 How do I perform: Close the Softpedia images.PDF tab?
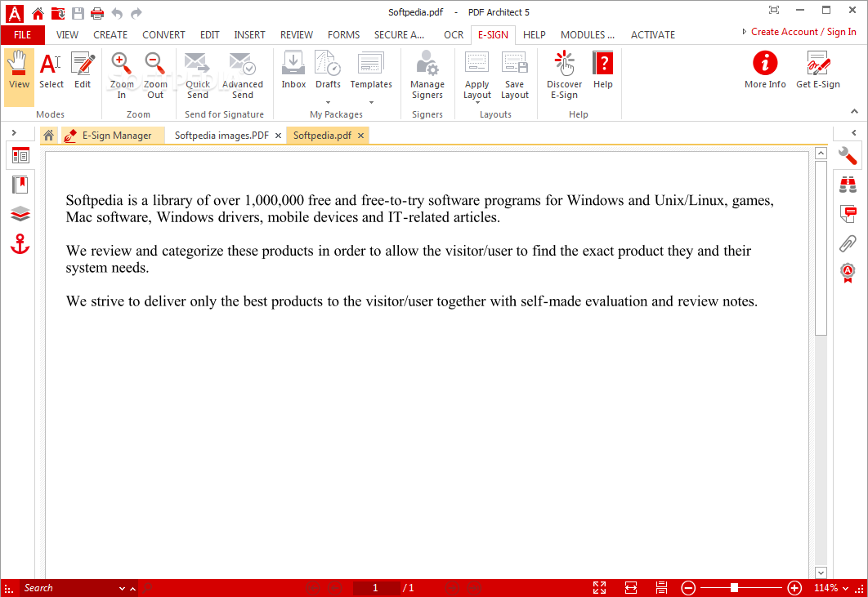coord(278,136)
